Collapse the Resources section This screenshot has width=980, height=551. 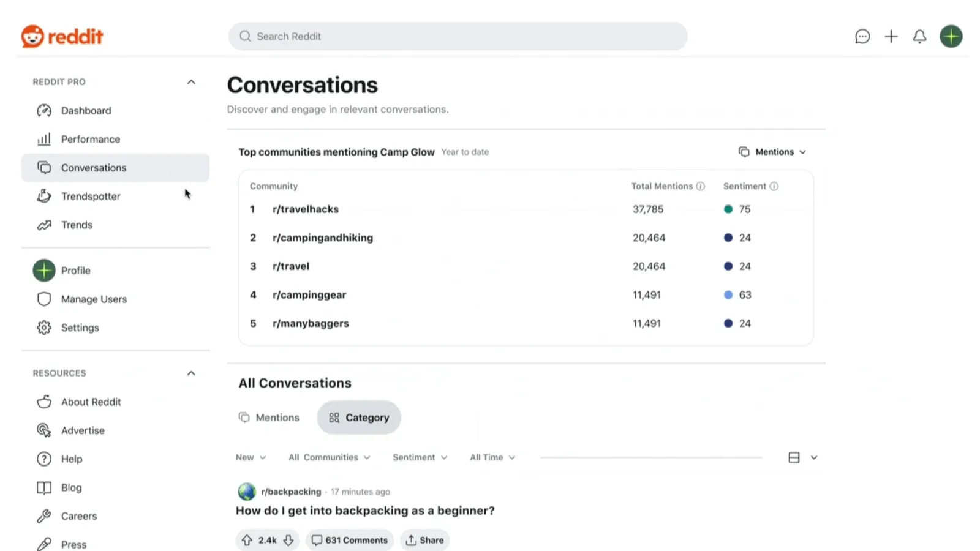tap(191, 373)
